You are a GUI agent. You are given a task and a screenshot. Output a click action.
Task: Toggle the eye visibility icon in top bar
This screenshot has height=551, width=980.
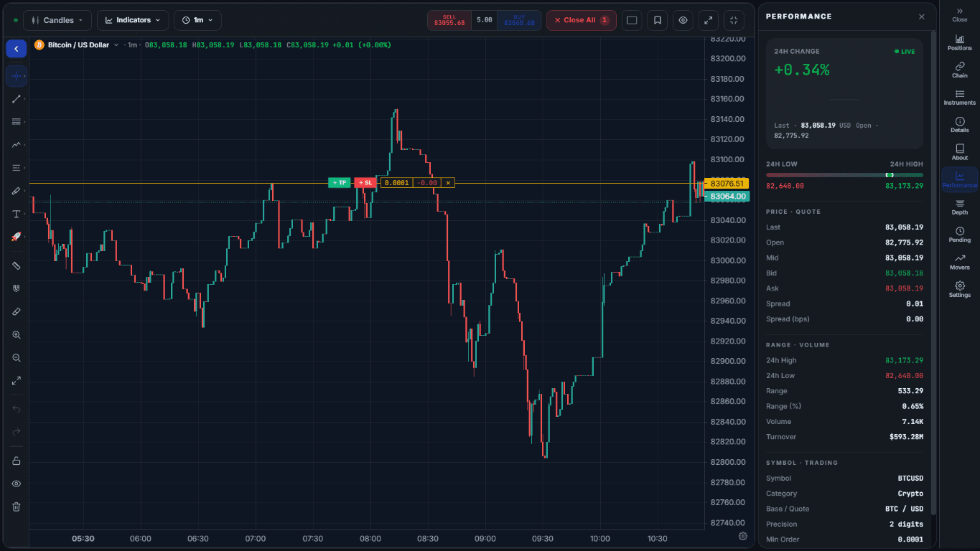pyautogui.click(x=683, y=20)
